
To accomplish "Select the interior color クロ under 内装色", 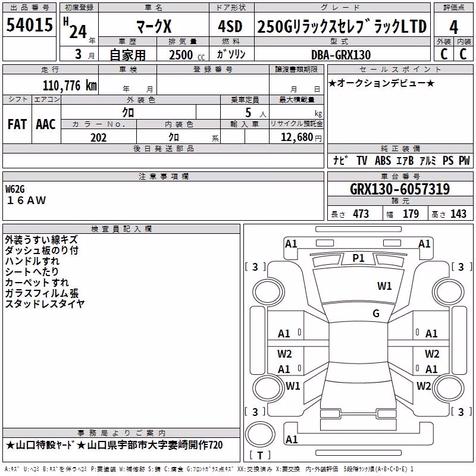I will [x=174, y=137].
